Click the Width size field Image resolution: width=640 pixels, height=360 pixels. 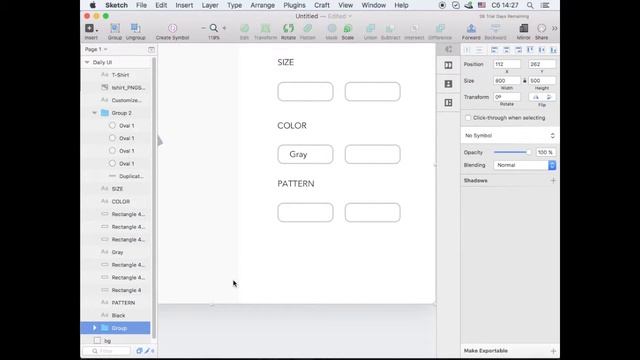pyautogui.click(x=507, y=81)
